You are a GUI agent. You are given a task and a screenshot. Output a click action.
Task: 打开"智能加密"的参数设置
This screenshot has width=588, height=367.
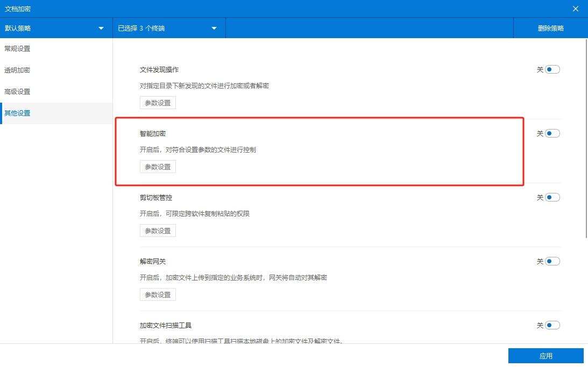point(158,166)
